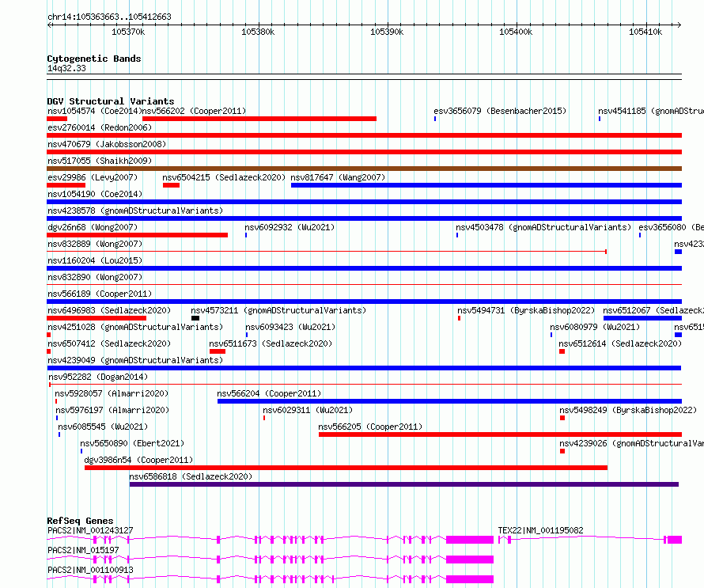Select the esv29986 (Levy2007) label
This screenshot has width=704, height=588.
(x=93, y=177)
